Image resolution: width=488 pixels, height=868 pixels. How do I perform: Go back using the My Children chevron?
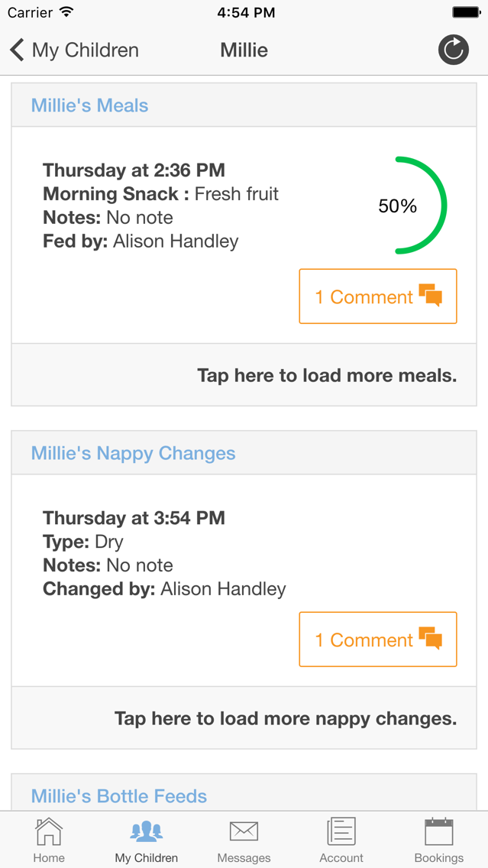(17, 50)
